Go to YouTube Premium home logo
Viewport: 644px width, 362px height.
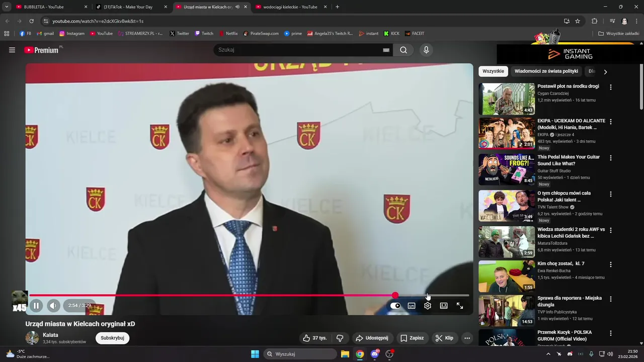[x=42, y=50]
